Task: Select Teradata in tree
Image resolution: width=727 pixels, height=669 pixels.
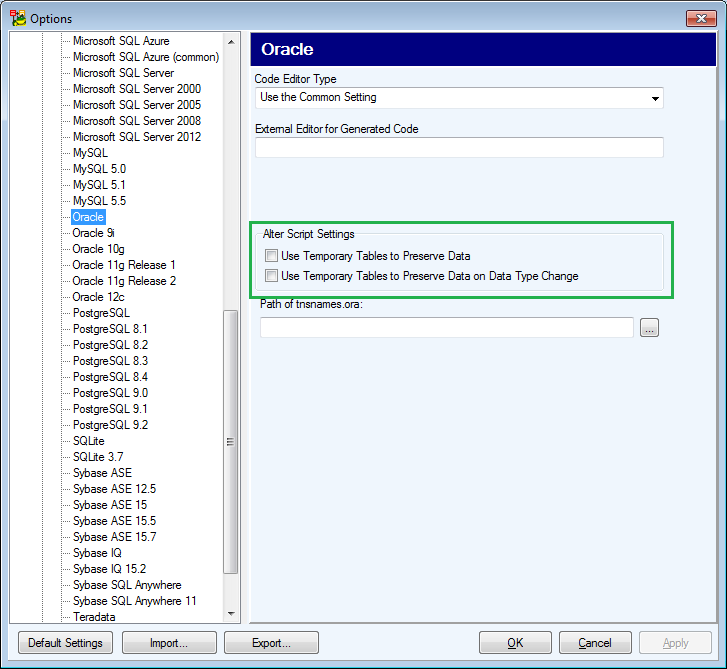Action: point(94,617)
